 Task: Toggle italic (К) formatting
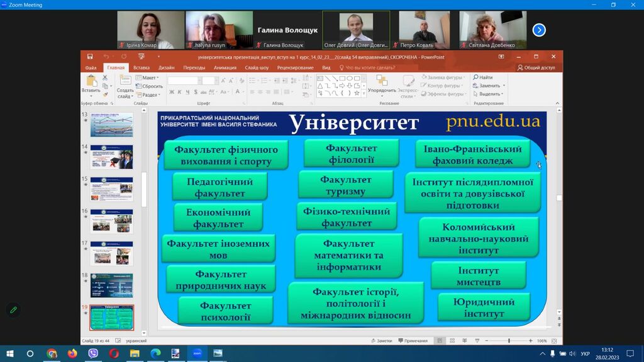pyautogui.click(x=179, y=92)
